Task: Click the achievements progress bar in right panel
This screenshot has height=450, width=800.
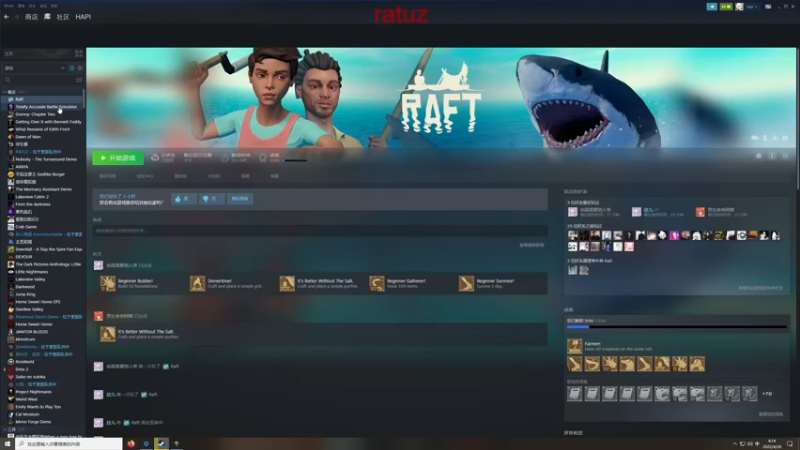Action: pos(677,327)
